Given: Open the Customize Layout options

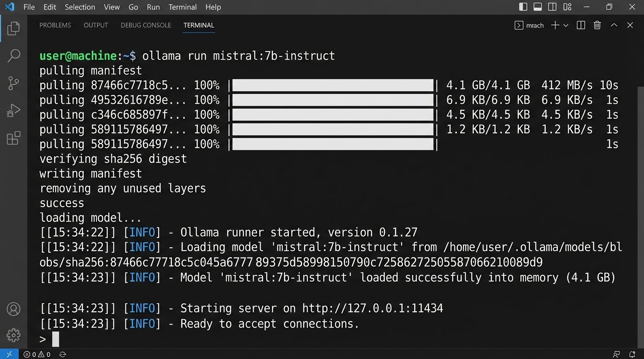Looking at the screenshot, I should tap(567, 7).
